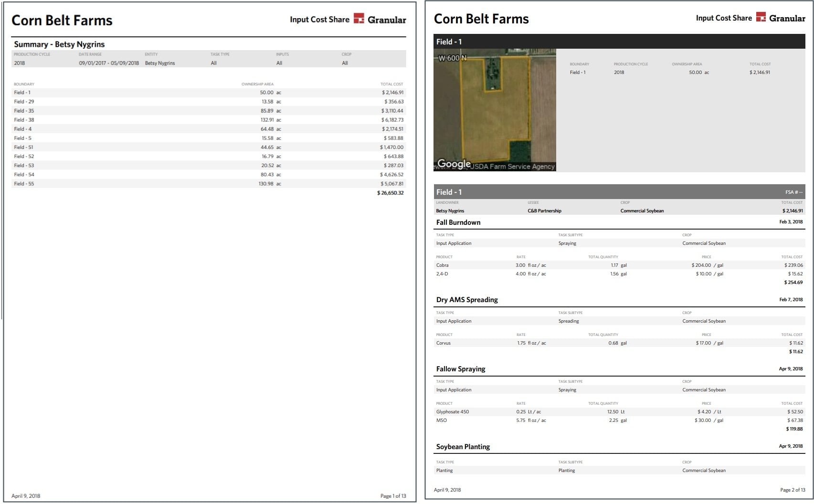Select the Field - 29 summary row

coord(209,102)
